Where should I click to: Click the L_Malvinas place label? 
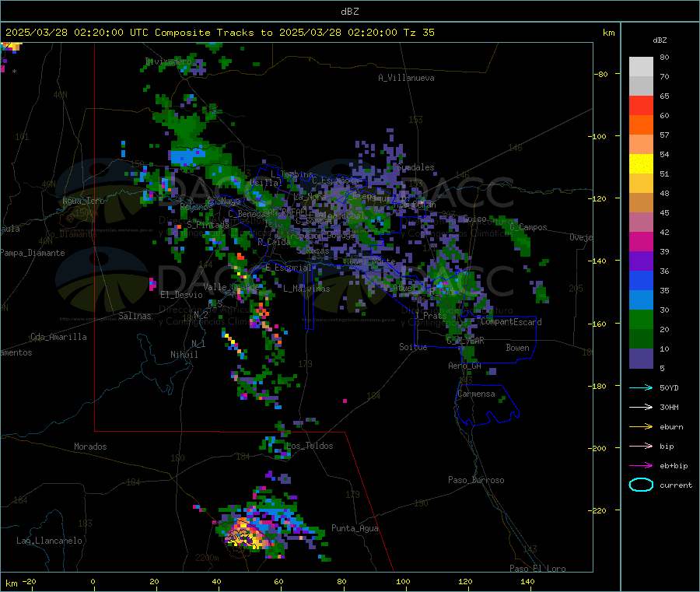(306, 289)
